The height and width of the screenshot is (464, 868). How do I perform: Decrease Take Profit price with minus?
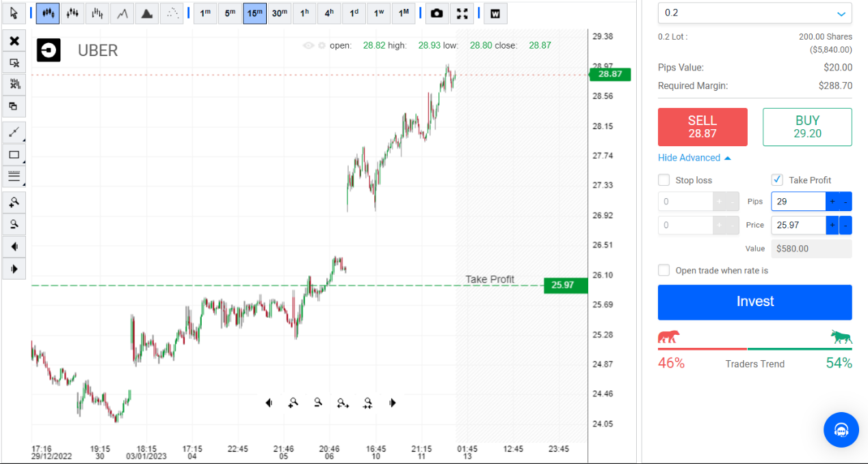coord(846,225)
